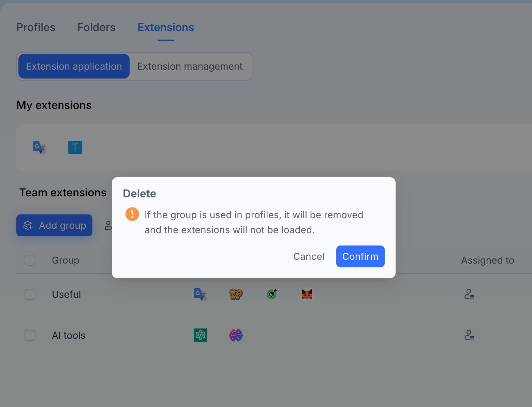
Task: Check the Useful group checkbox
Action: click(x=30, y=294)
